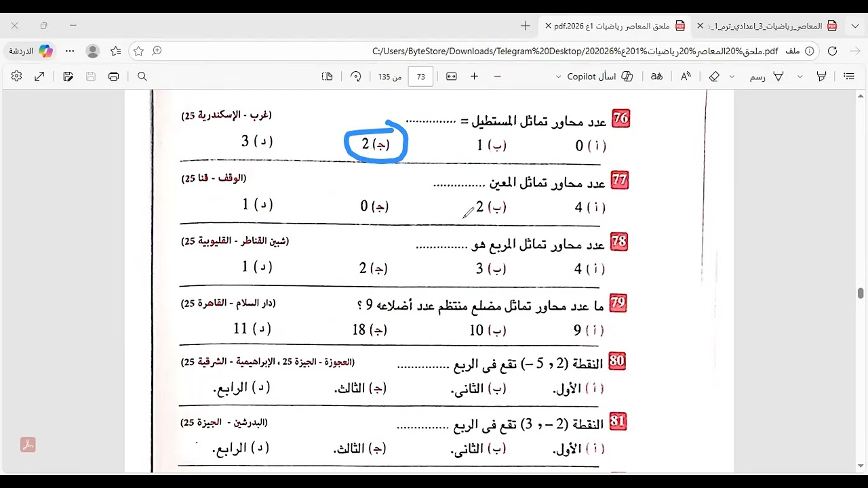Open the favorites list

tap(116, 51)
